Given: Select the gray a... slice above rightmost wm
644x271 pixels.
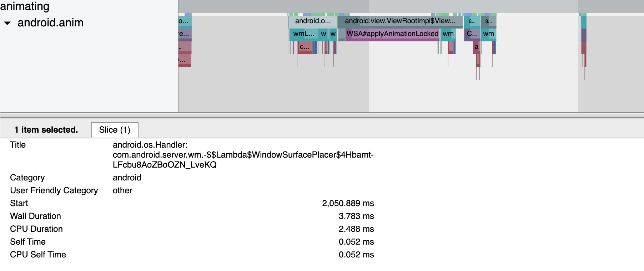Looking at the screenshot, I should 488,21.
